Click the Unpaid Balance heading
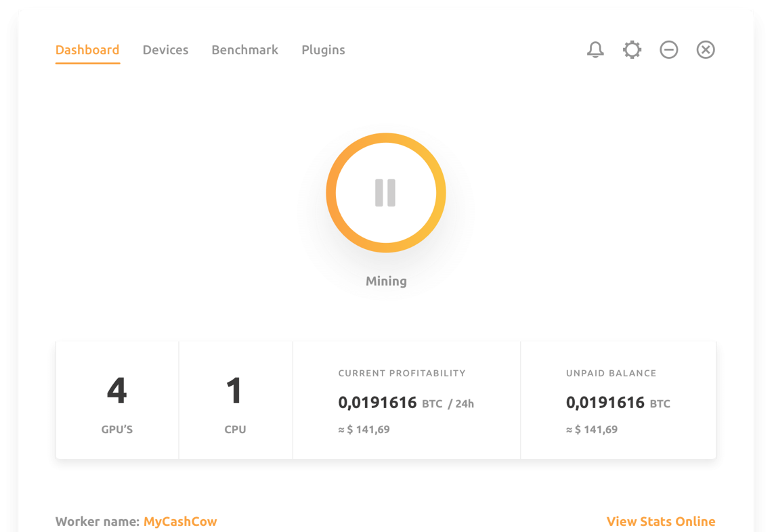 611,373
